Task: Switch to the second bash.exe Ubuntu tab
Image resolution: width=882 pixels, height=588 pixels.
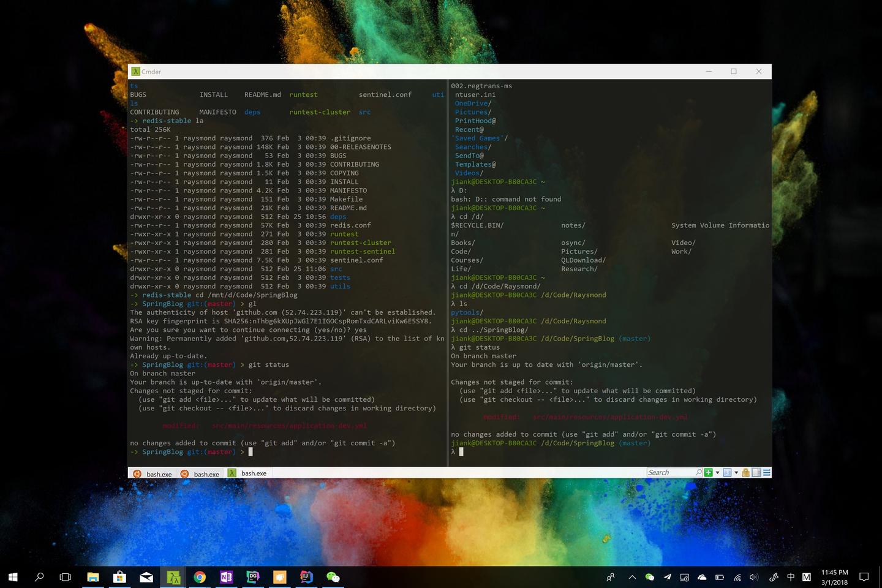Action: tap(200, 473)
